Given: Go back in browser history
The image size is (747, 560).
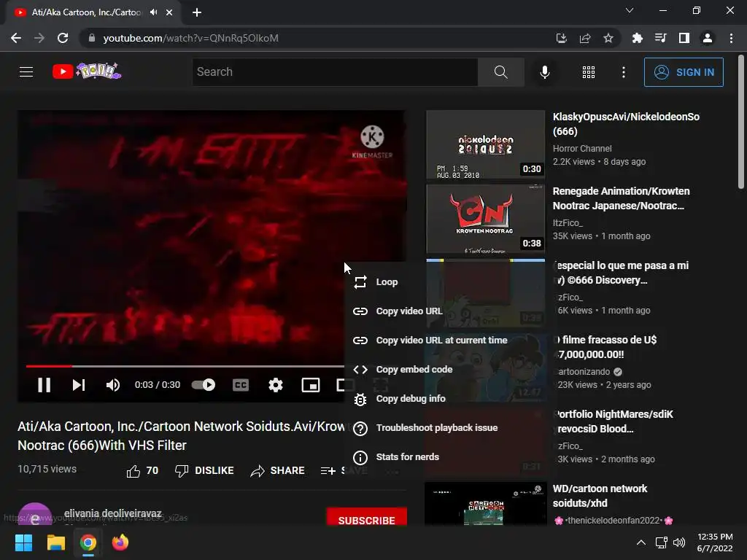Looking at the screenshot, I should click(16, 38).
